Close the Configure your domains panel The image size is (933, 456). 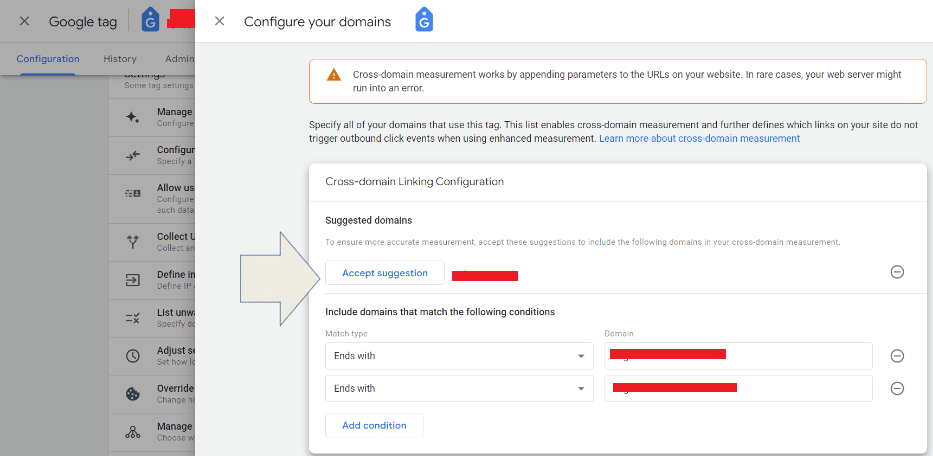[220, 21]
